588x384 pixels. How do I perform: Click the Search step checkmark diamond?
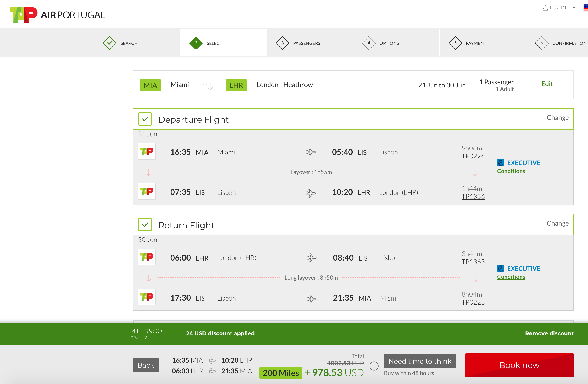pyautogui.click(x=110, y=43)
